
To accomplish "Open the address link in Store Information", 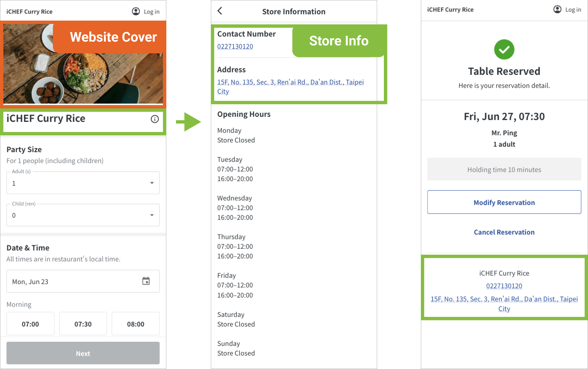I will (290, 82).
